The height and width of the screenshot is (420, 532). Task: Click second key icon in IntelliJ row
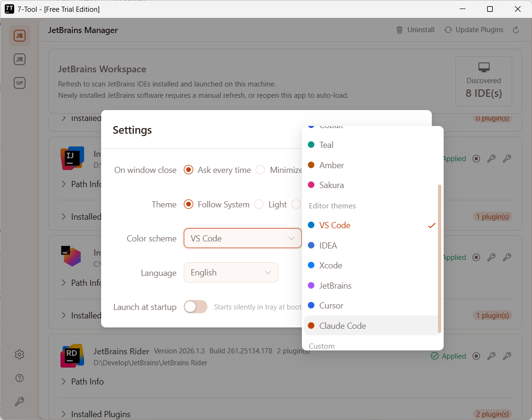[x=507, y=158]
